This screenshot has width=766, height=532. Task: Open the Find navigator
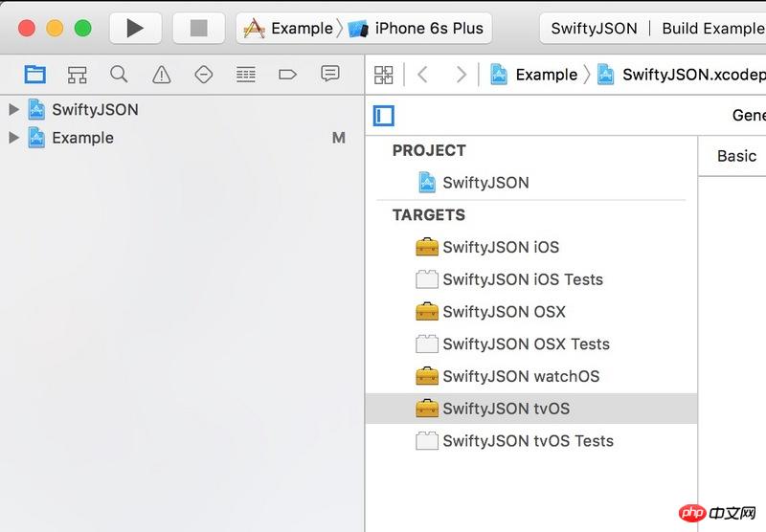coord(119,75)
